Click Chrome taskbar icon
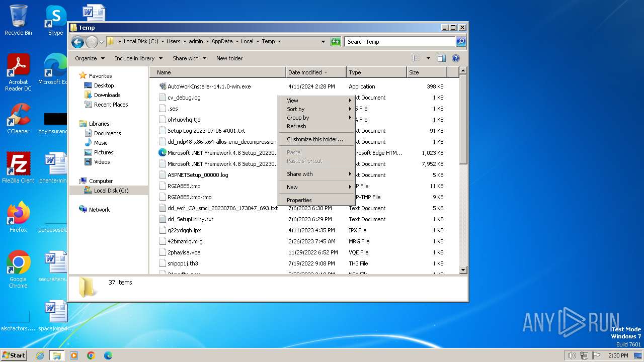The image size is (644, 362). [x=91, y=355]
